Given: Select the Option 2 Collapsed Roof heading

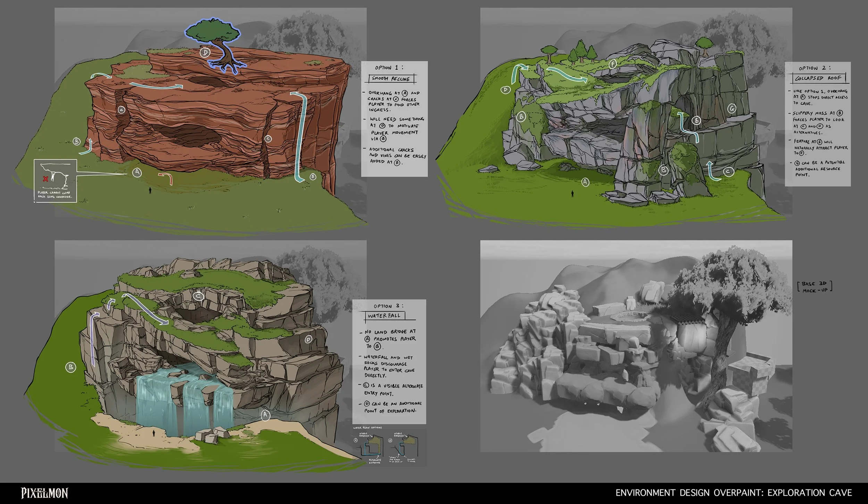Looking at the screenshot, I should tap(818, 78).
